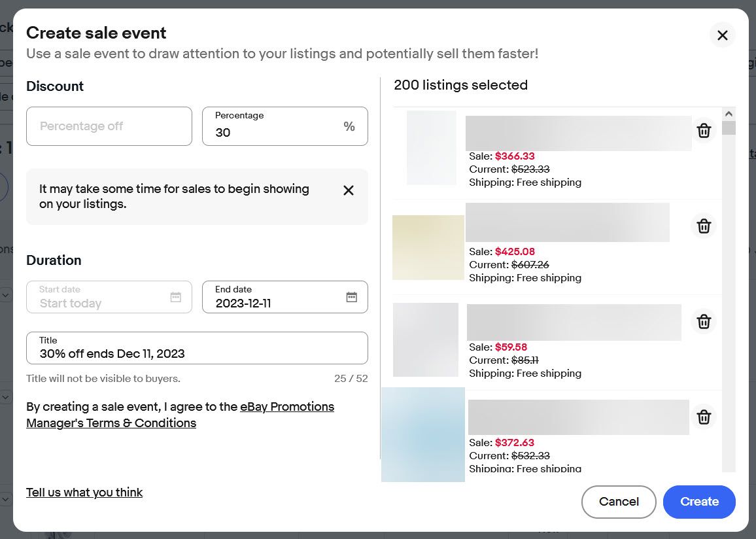Delete listing priced at $366.33 sale

[x=704, y=130]
